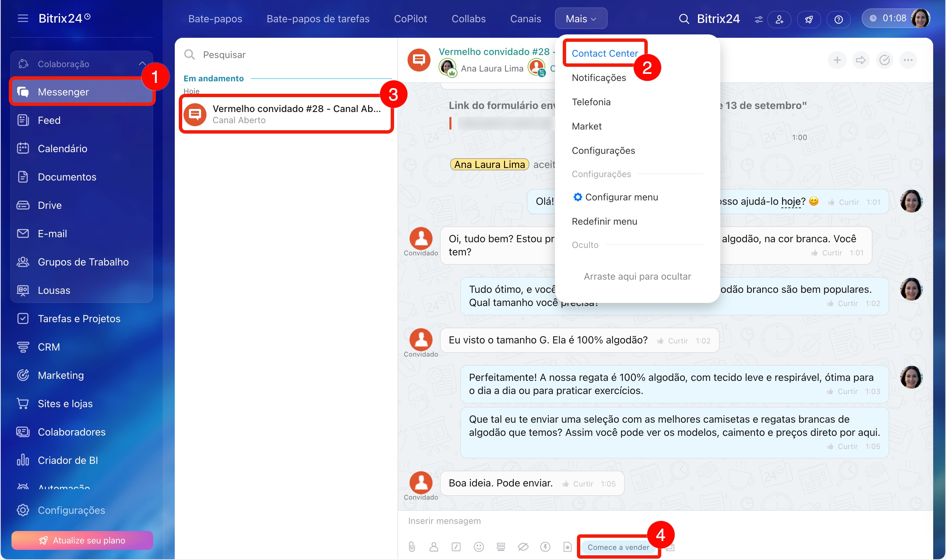
Task: Close the Mais dropdown menu
Action: (581, 19)
